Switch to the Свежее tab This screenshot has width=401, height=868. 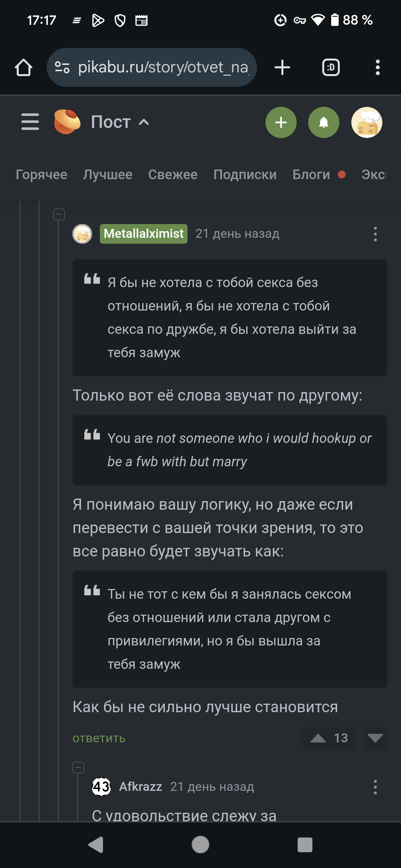tap(173, 174)
